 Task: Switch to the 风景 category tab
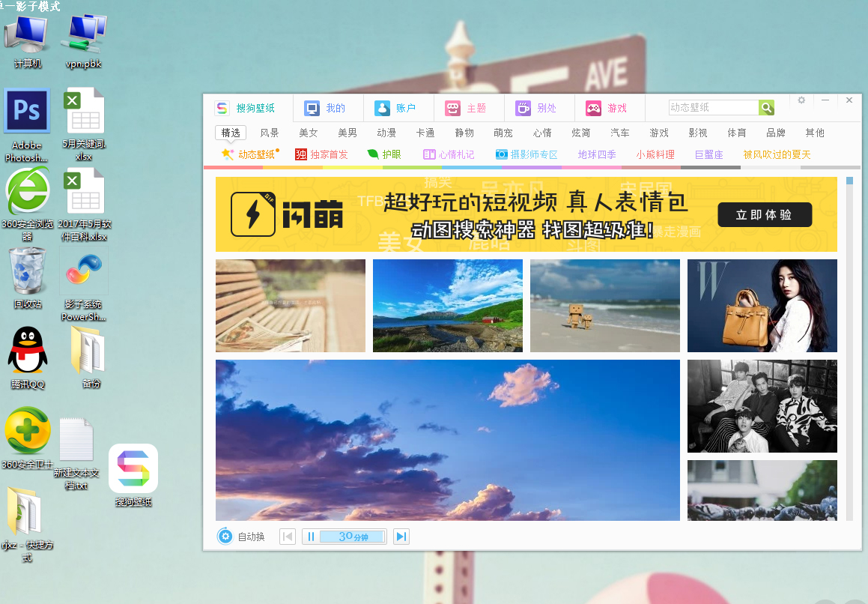coord(270,133)
